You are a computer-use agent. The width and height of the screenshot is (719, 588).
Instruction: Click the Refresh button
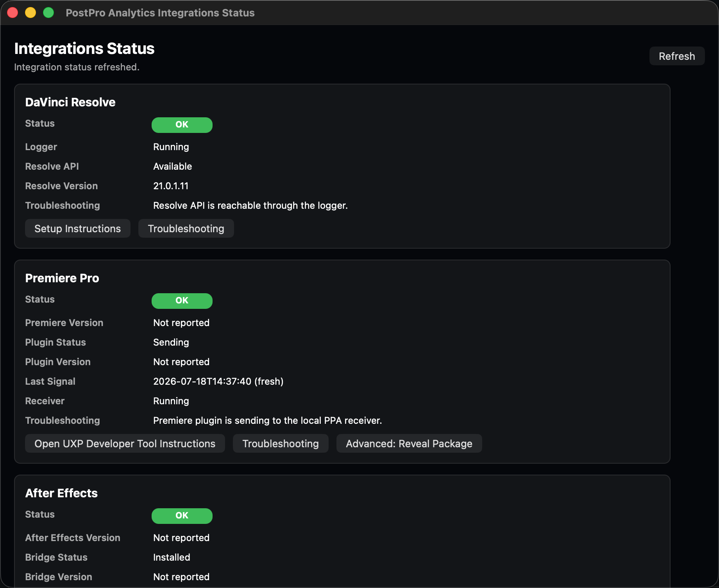click(677, 56)
